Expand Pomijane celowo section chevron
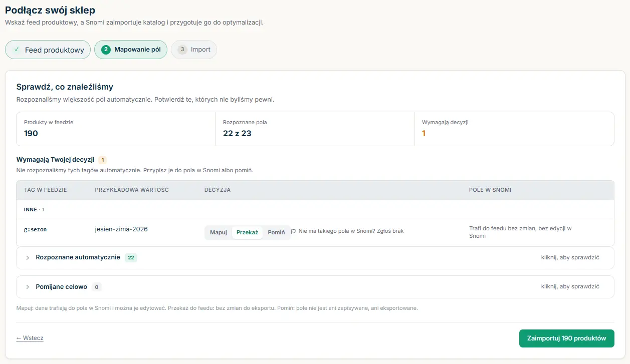Image resolution: width=630 pixels, height=364 pixels. [28, 287]
